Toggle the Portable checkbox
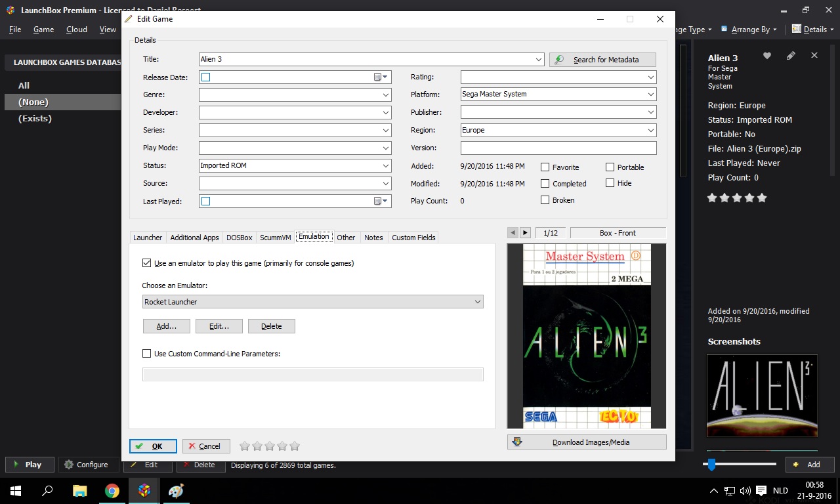 pyautogui.click(x=610, y=167)
